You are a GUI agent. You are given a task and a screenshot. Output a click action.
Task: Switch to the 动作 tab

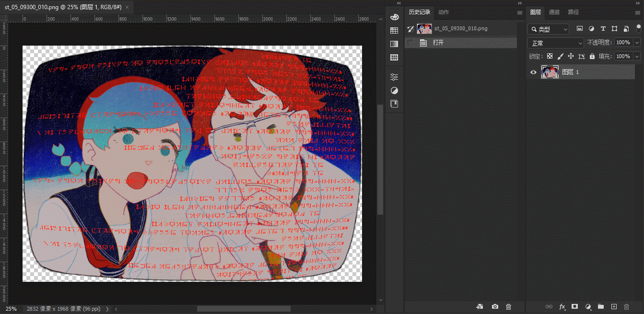click(444, 12)
